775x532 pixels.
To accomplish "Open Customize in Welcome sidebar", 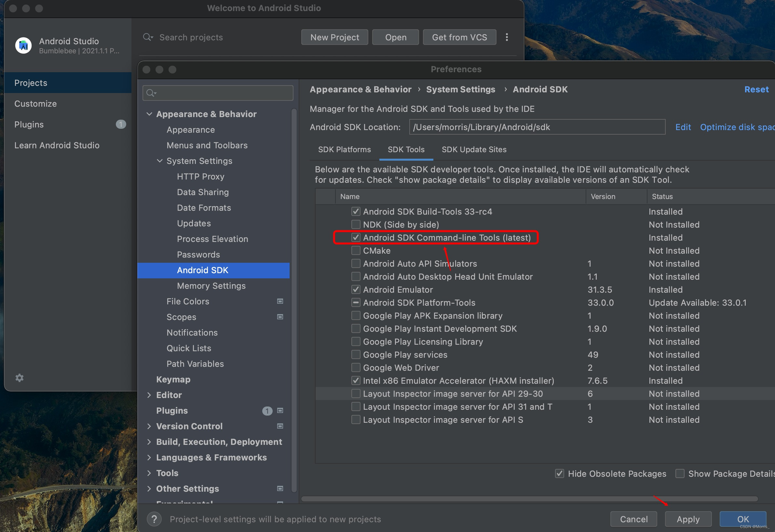I will pyautogui.click(x=68, y=104).
